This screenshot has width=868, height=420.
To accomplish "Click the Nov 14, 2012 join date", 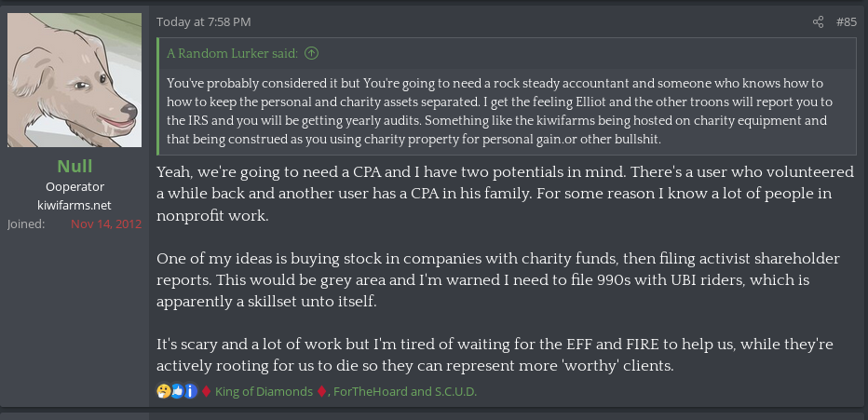I will pyautogui.click(x=106, y=224).
